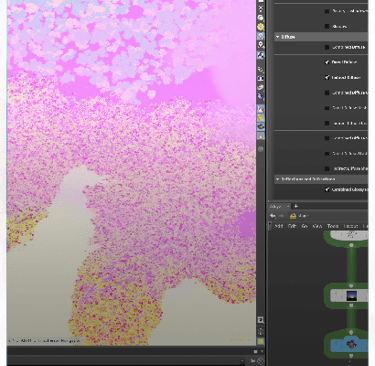The image size is (375, 366).
Task: Collapse the Reflections and Refractions section
Action: pyautogui.click(x=277, y=179)
